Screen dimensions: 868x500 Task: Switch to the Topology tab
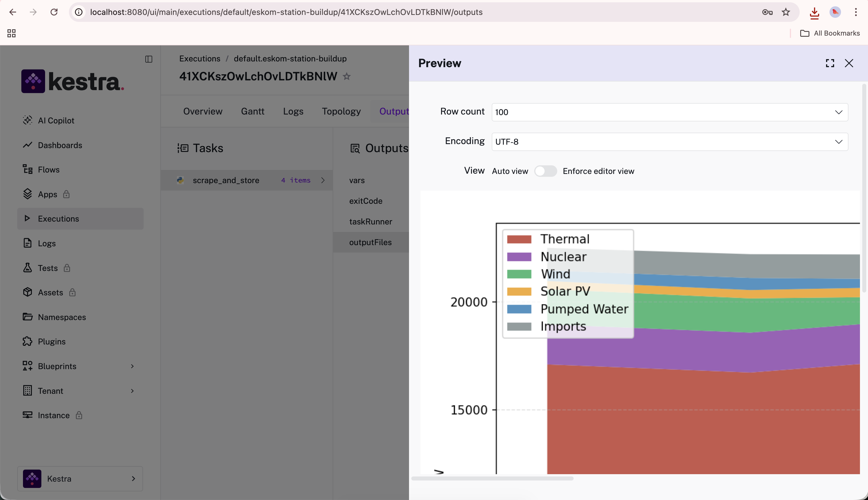click(341, 111)
